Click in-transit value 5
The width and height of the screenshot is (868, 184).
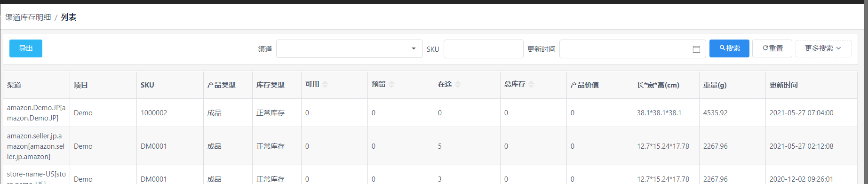point(440,146)
